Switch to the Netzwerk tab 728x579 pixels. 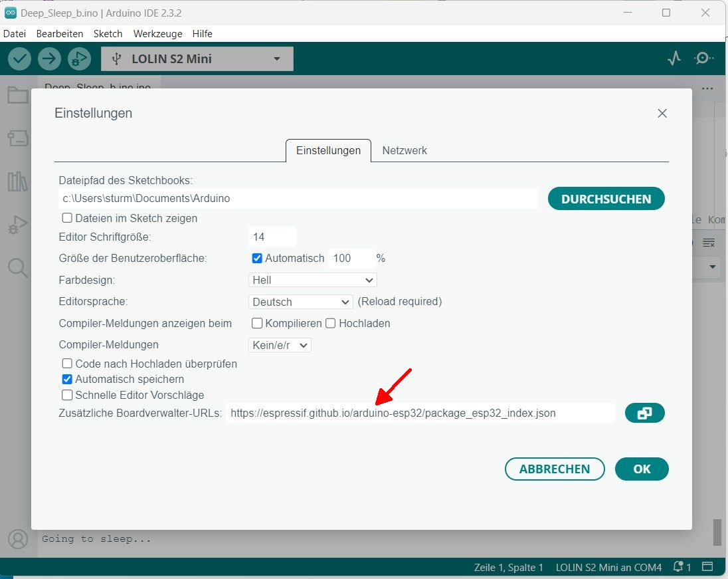tap(405, 150)
